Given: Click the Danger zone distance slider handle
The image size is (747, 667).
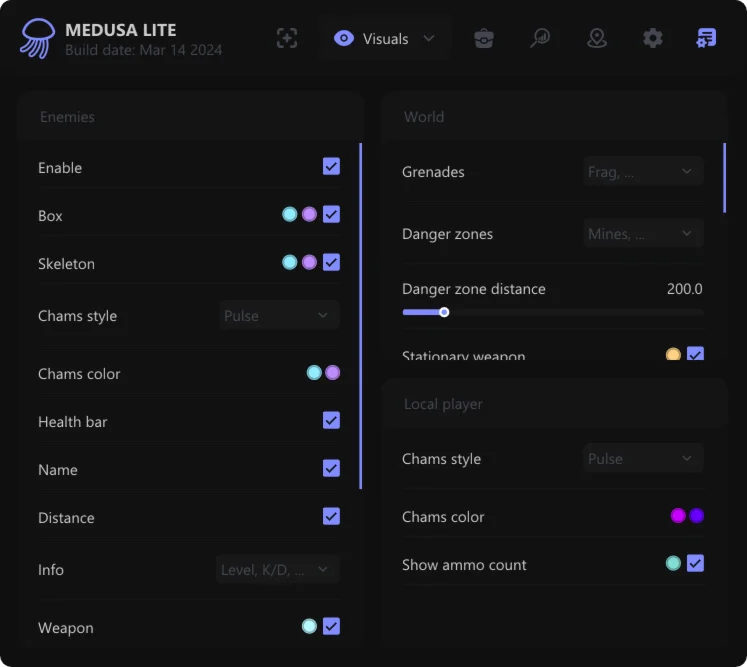Looking at the screenshot, I should coord(444,312).
